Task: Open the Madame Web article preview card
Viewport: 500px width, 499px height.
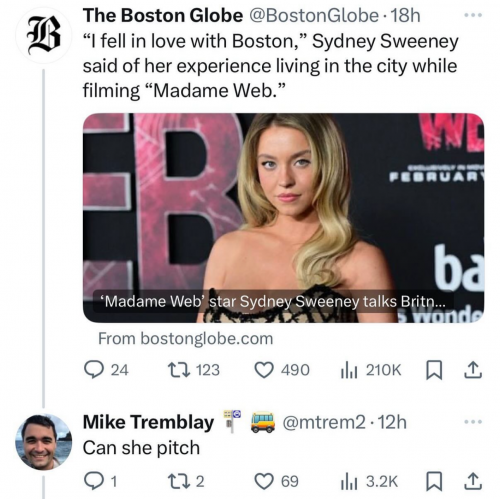Action: point(283,218)
